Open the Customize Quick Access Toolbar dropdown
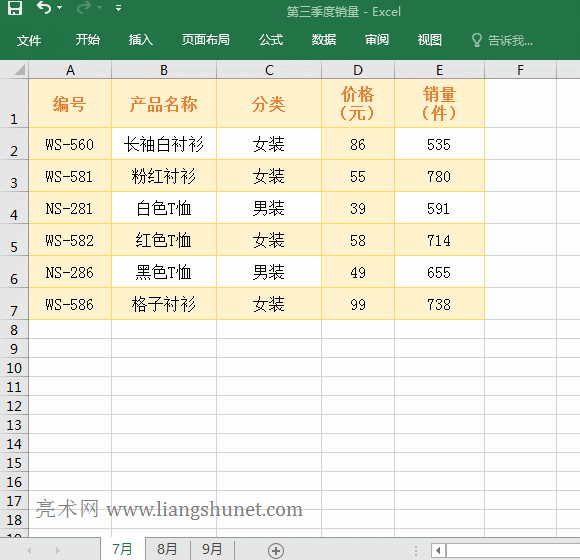 pos(118,8)
